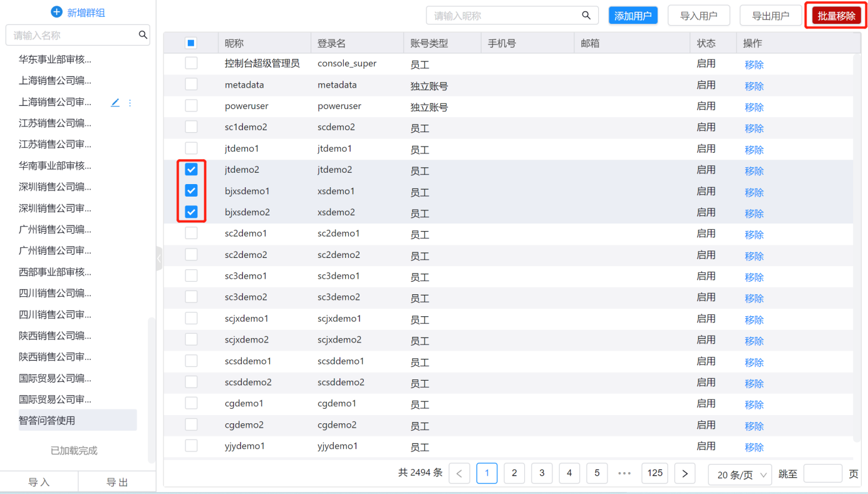The height and width of the screenshot is (494, 868).
Task: Go to page 3 in pagination
Action: click(542, 473)
